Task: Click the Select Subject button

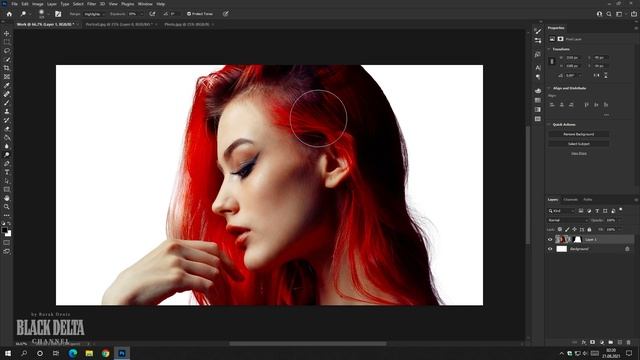Action: coord(579,144)
